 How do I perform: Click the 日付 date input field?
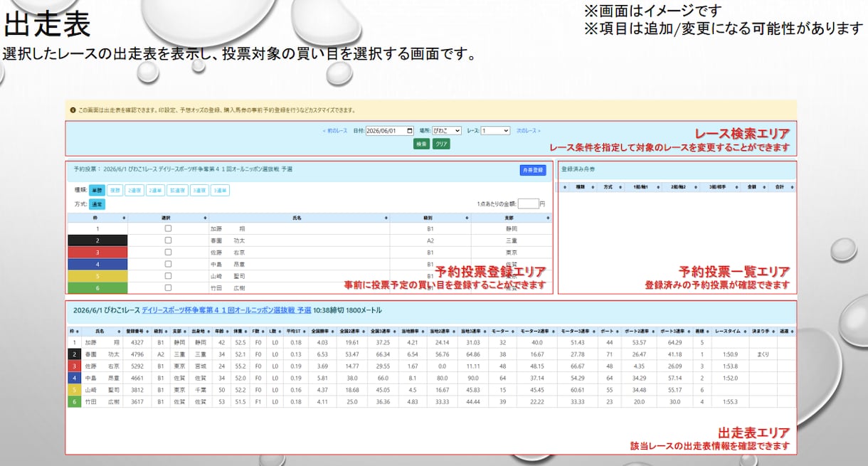pos(389,131)
